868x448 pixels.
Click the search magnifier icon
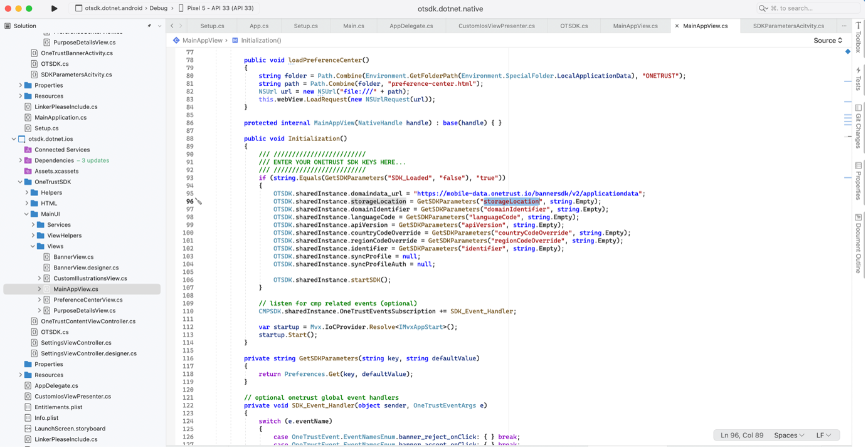(x=763, y=8)
